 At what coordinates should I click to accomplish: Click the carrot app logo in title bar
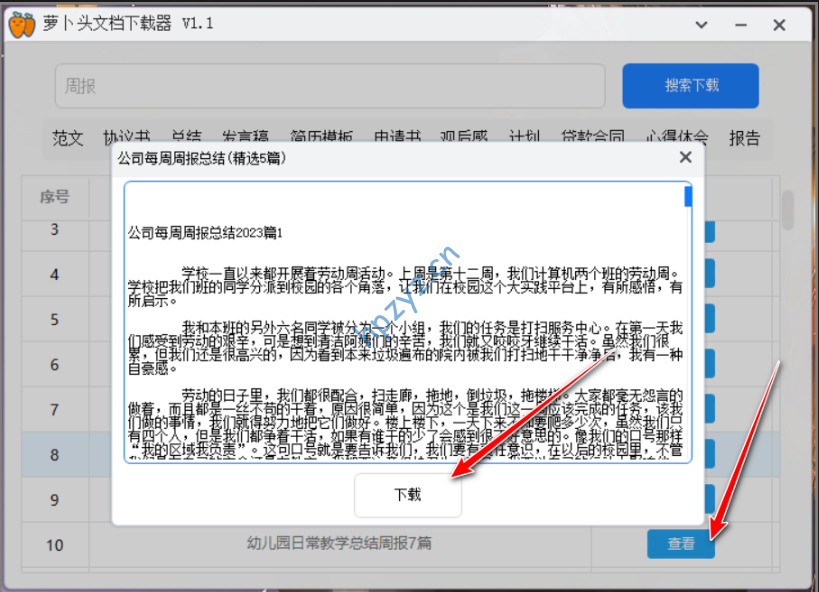pos(21,24)
